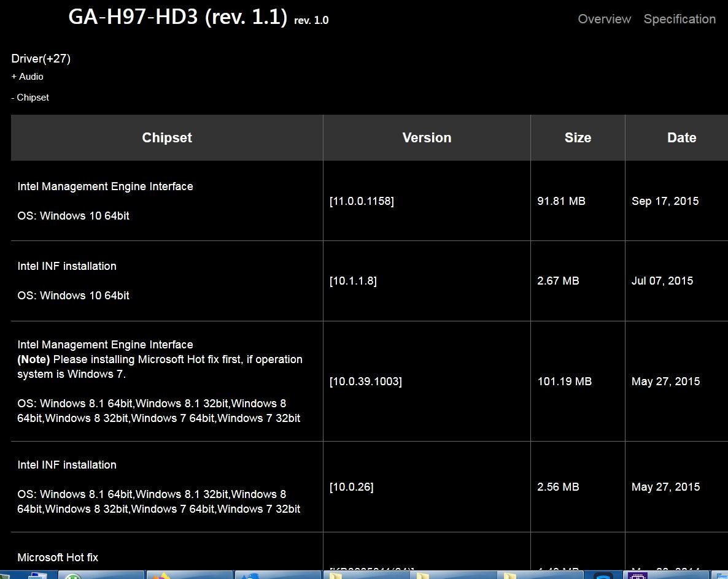Collapse the Chipset driver section
This screenshot has width=728, height=579.
click(x=30, y=98)
